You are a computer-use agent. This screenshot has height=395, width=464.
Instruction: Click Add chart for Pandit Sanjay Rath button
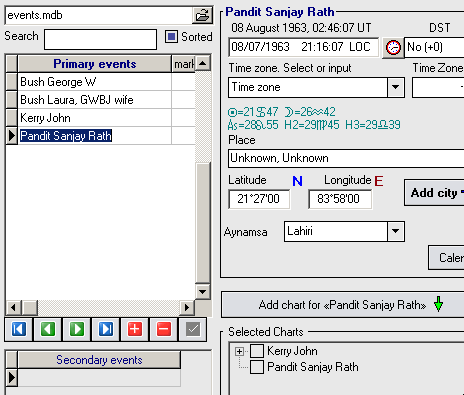(x=343, y=305)
